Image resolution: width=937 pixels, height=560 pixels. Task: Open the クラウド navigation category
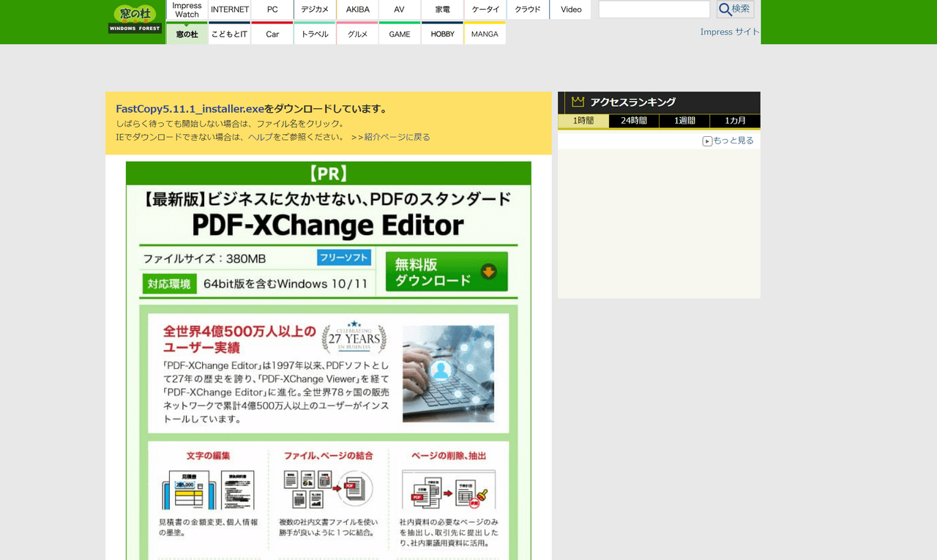(527, 9)
